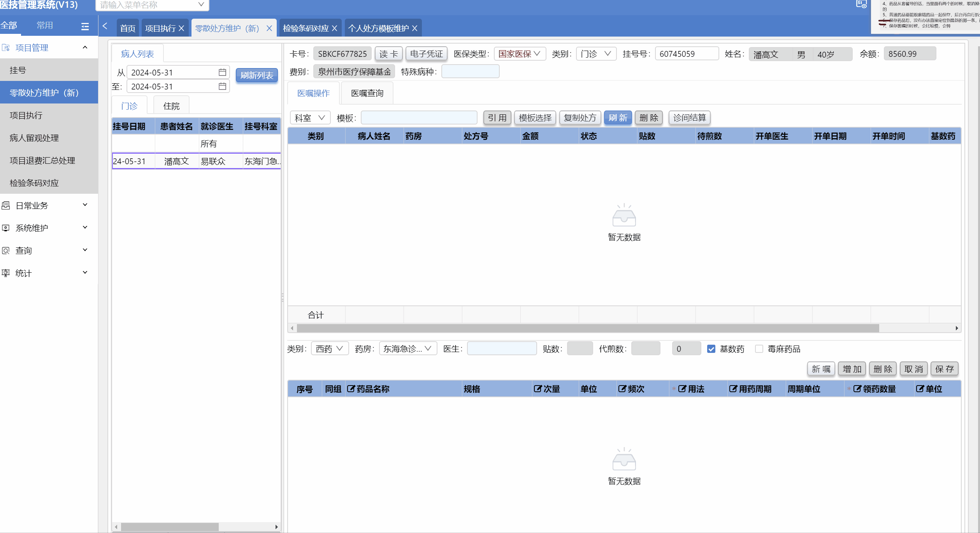This screenshot has width=980, height=533.
Task: Click the calendar icon in start date field
Action: point(222,72)
